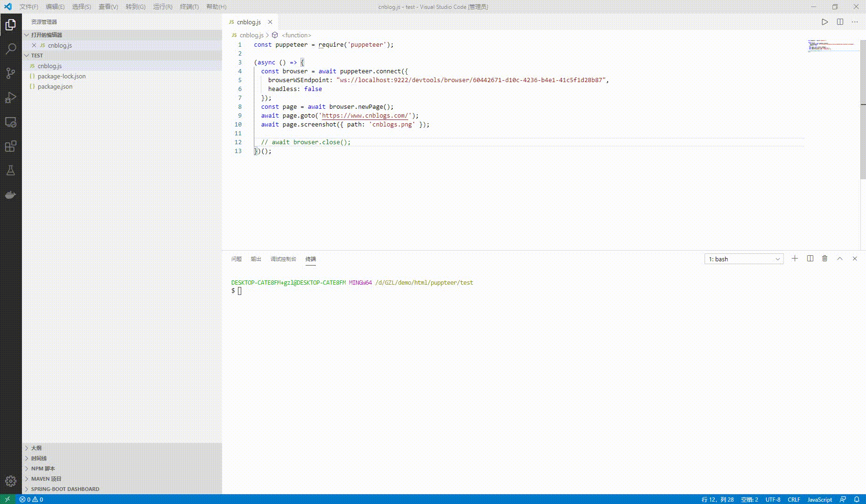Open the Test flask view
The height and width of the screenshot is (504, 866).
coord(11,170)
